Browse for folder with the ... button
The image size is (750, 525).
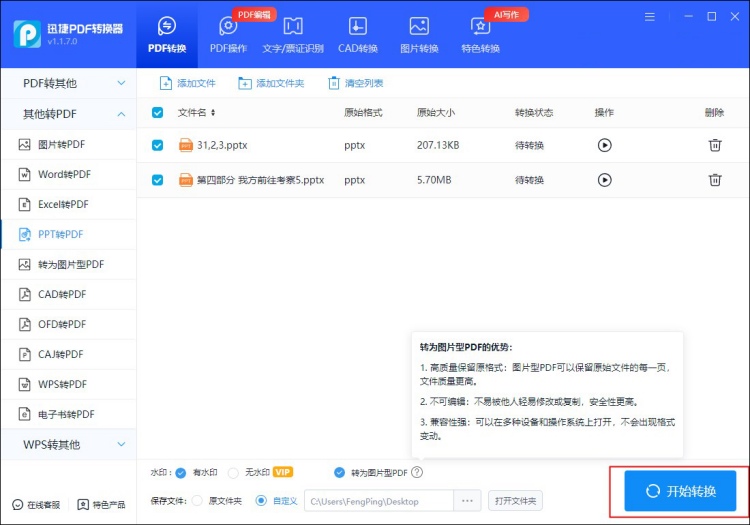[x=467, y=501]
